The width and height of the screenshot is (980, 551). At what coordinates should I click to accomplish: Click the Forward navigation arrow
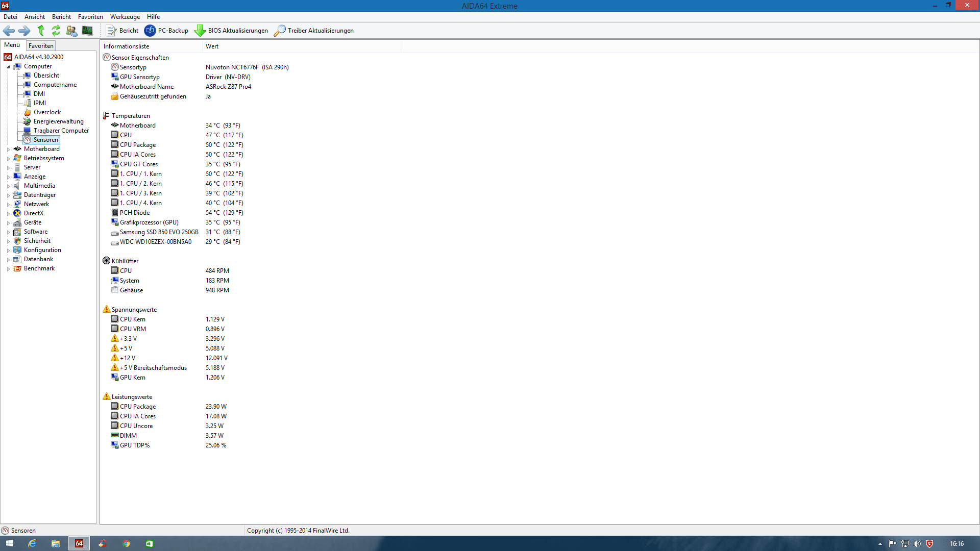tap(24, 31)
